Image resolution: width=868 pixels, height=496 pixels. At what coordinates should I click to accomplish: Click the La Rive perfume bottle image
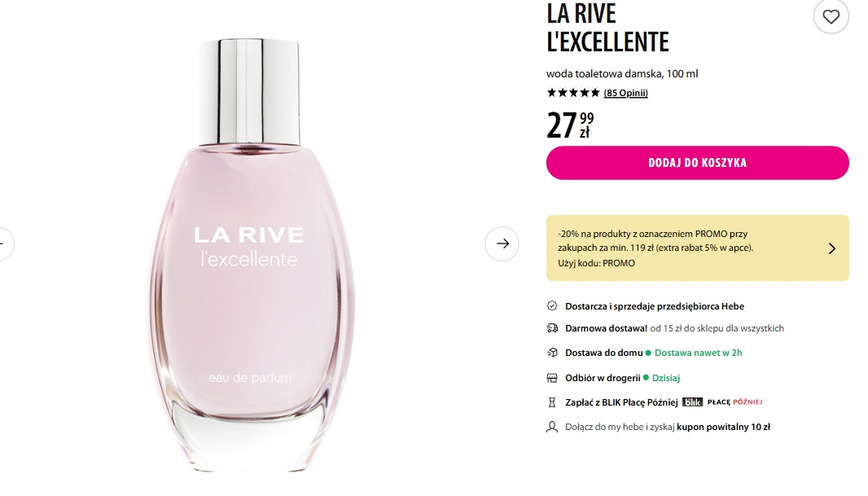tap(251, 255)
